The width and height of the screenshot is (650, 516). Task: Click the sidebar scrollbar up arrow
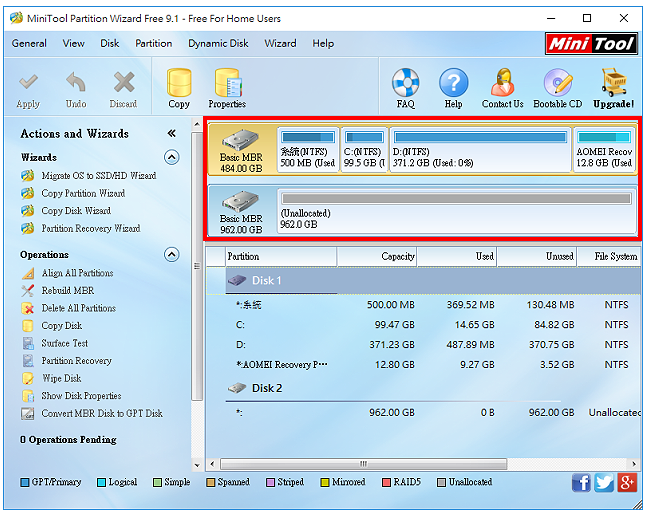coord(197,124)
